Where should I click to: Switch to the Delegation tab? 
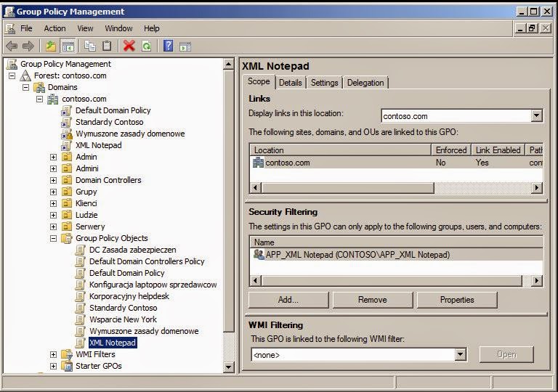point(365,83)
